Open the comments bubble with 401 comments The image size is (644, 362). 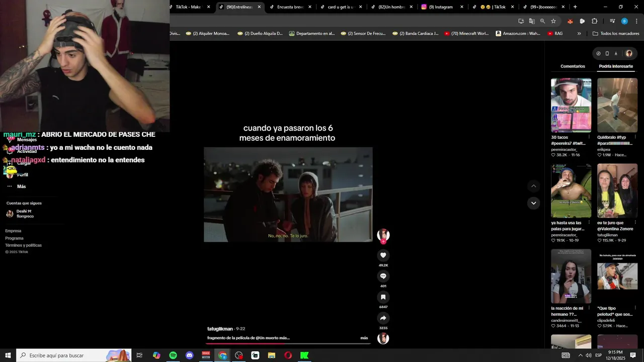click(383, 276)
